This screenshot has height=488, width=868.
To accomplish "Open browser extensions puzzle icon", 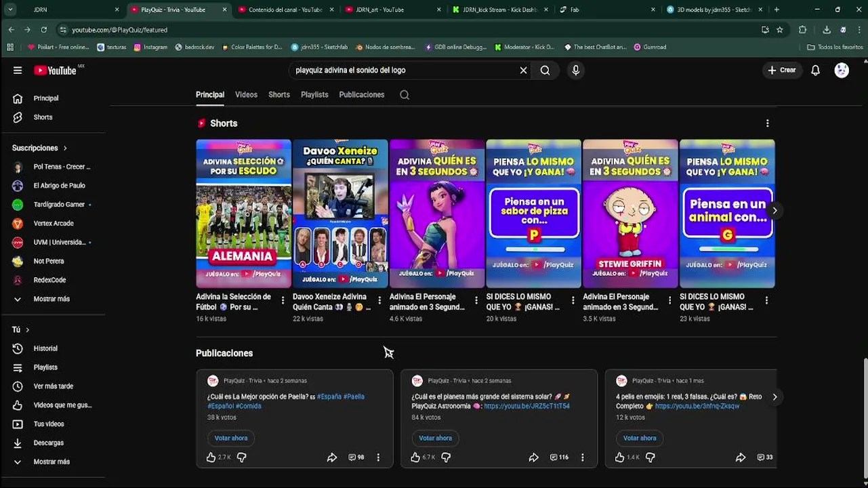I will 803,30.
